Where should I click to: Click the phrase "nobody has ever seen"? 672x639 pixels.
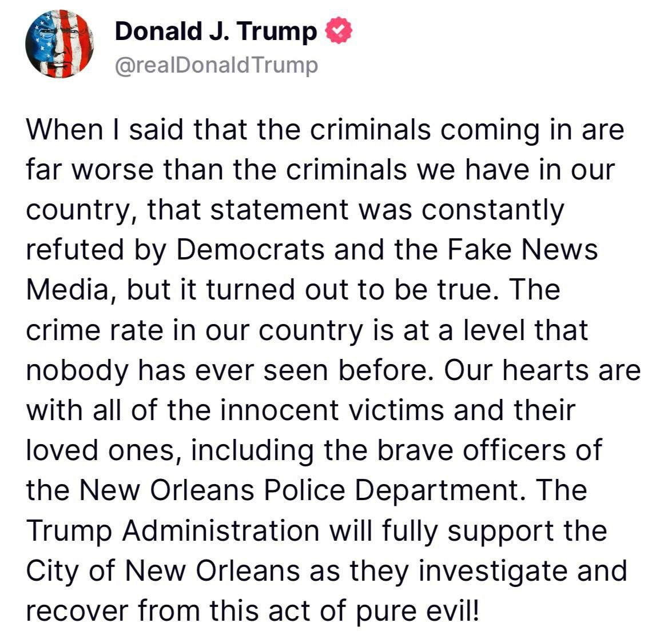[x=178, y=371]
